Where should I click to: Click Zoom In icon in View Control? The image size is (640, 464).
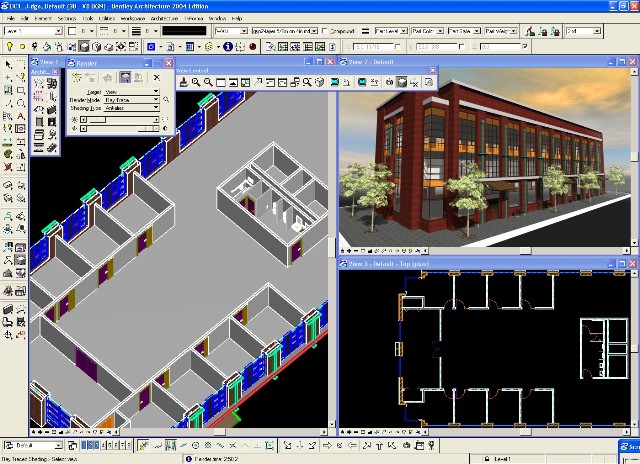(196, 82)
